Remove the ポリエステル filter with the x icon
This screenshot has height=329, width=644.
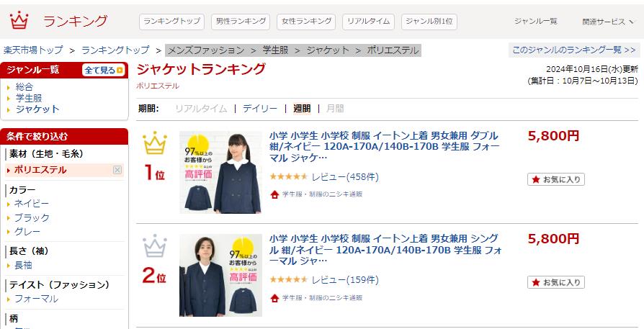[117, 170]
